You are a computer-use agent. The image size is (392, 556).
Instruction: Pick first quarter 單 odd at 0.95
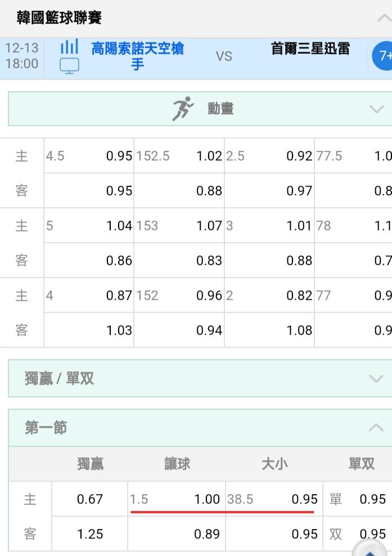pos(358,499)
